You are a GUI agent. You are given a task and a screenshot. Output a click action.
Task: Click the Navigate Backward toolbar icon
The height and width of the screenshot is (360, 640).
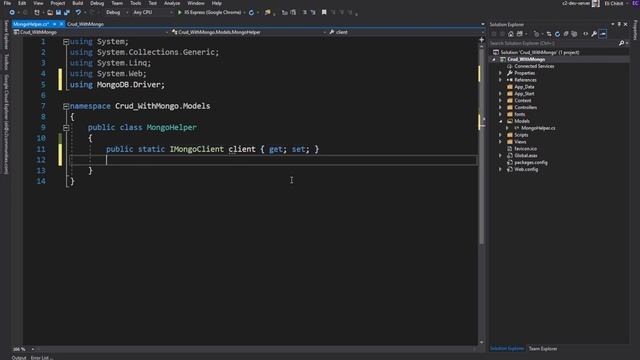click(x=12, y=13)
